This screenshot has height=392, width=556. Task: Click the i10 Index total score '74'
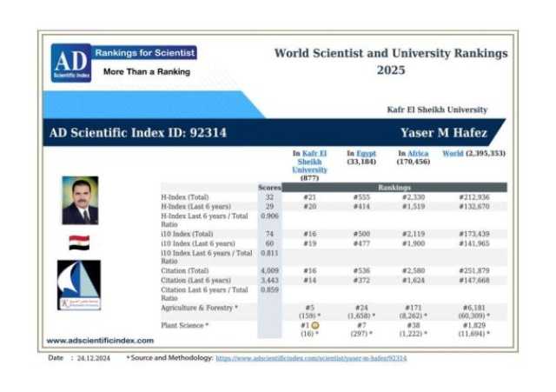click(x=269, y=234)
